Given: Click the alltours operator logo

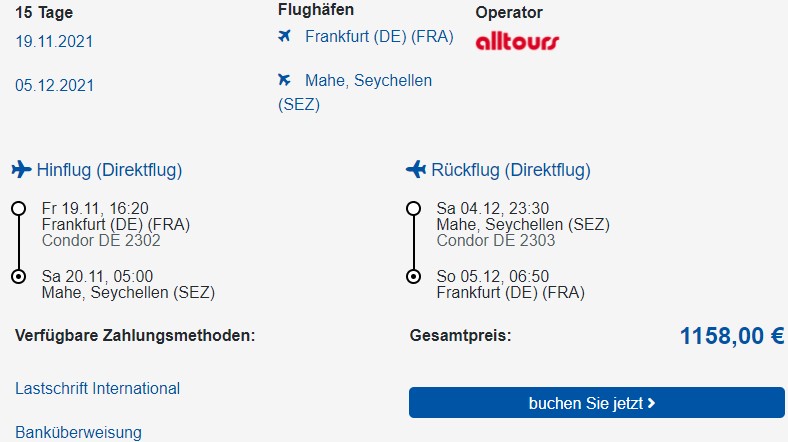Looking at the screenshot, I should pos(517,41).
